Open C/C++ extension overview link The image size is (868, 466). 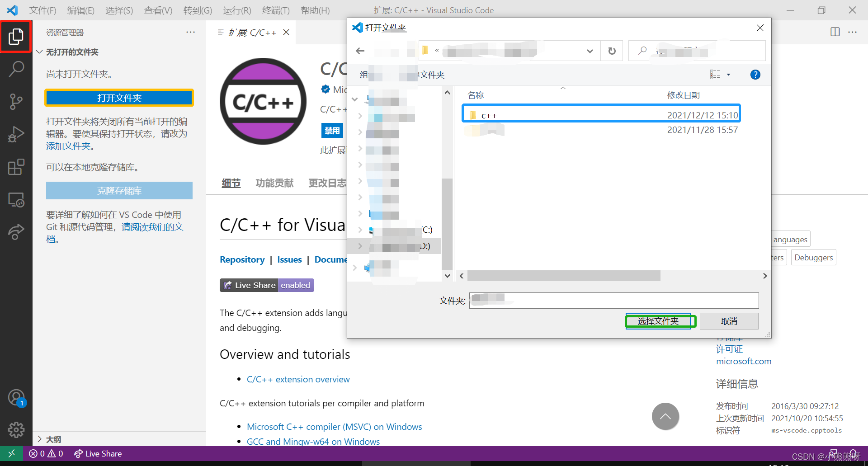[298, 379]
